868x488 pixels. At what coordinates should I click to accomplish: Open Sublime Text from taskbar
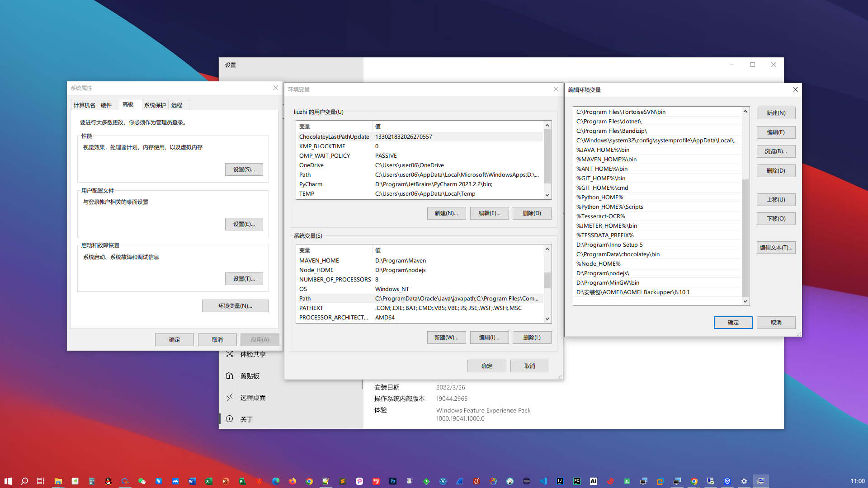[343, 481]
